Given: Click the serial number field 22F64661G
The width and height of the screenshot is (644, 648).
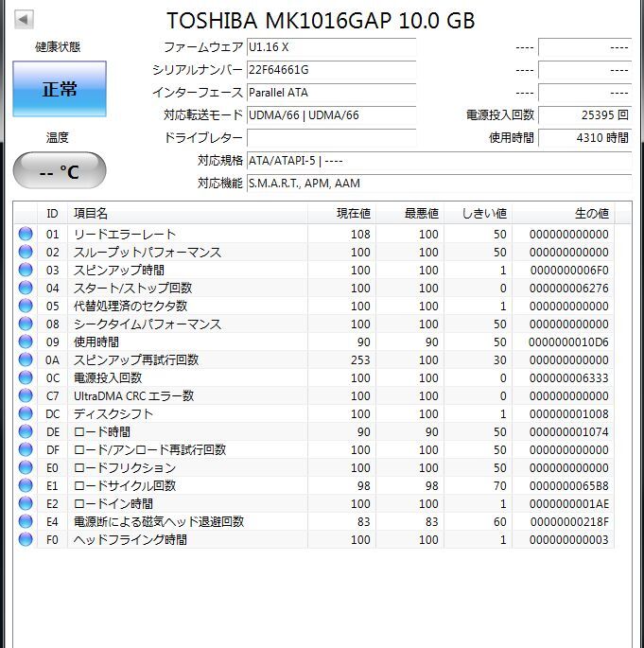Looking at the screenshot, I should (x=331, y=70).
